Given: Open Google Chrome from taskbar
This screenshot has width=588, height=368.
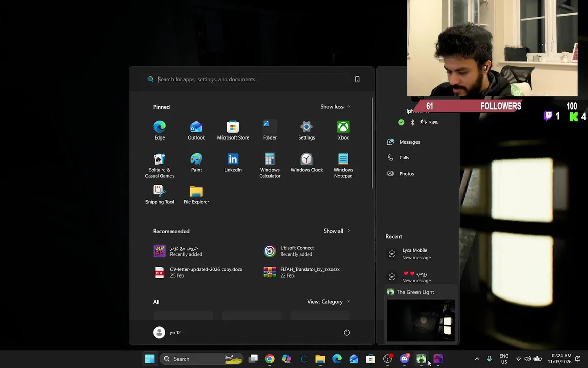Looking at the screenshot, I should pyautogui.click(x=269, y=359).
